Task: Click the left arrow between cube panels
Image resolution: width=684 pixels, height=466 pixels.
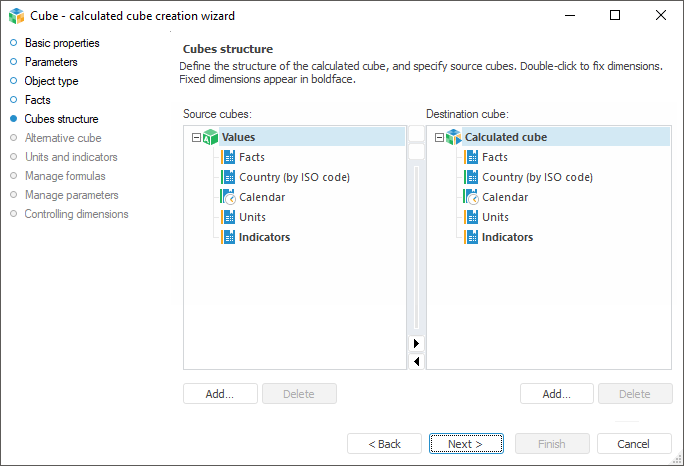Action: pos(417,361)
